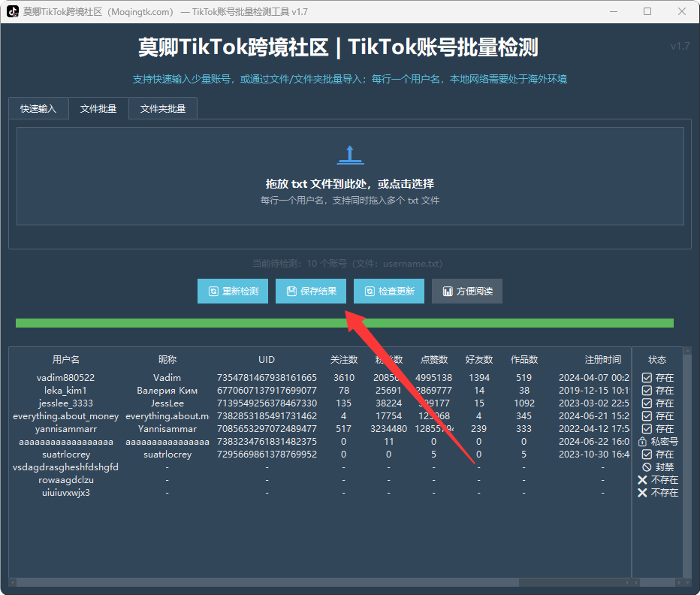700x595 pixels.
Task: Select the 文件批量 tab
Action: click(98, 108)
